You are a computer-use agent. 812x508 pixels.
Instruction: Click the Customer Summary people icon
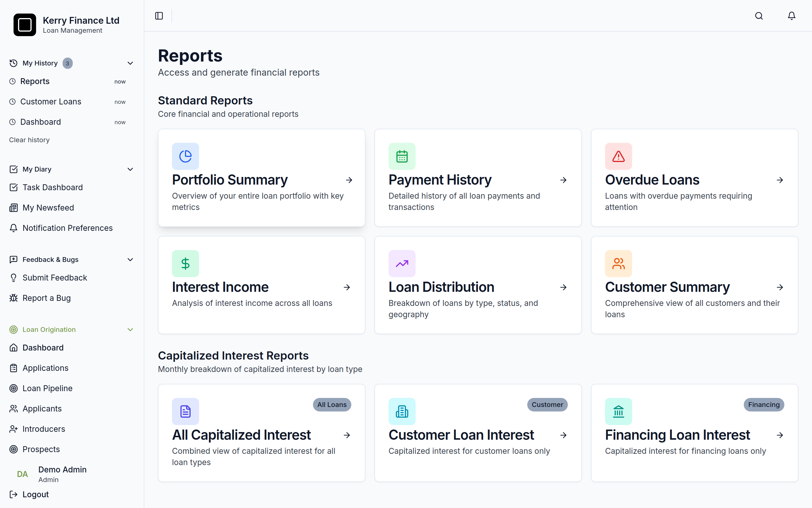coord(618,263)
